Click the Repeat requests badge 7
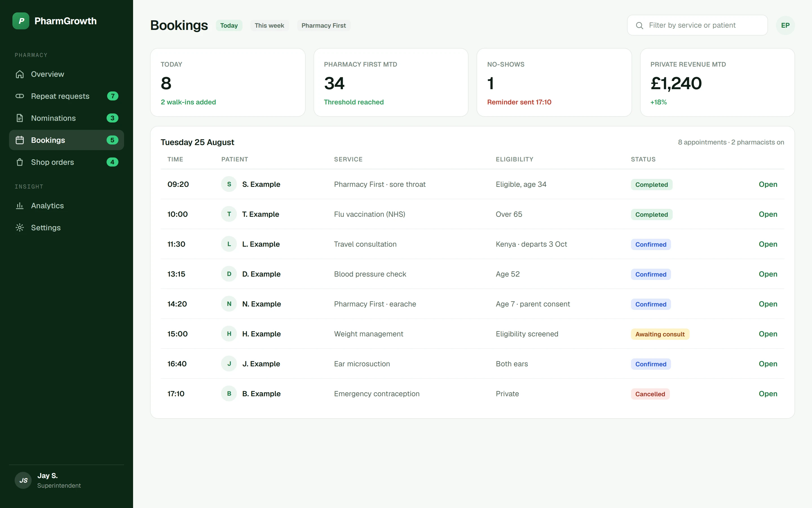The image size is (812, 508). [x=112, y=96]
